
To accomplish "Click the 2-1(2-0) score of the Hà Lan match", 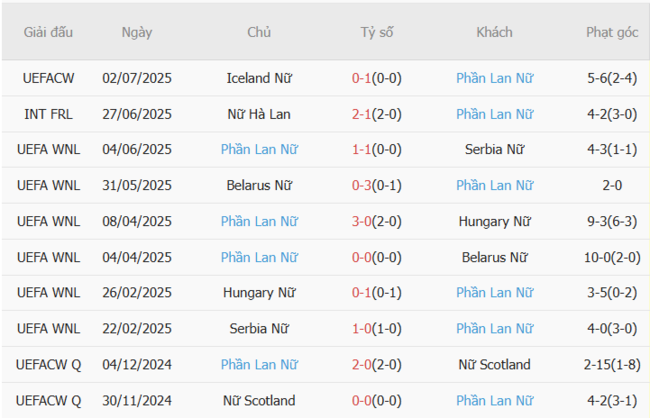I will click(377, 113).
